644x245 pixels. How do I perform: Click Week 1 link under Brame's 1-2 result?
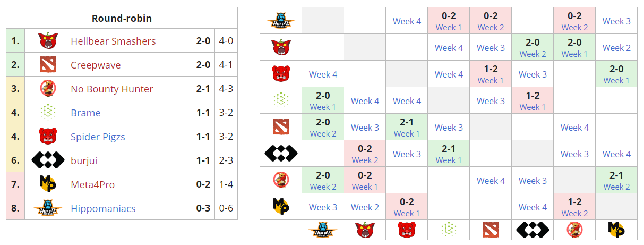click(x=533, y=107)
